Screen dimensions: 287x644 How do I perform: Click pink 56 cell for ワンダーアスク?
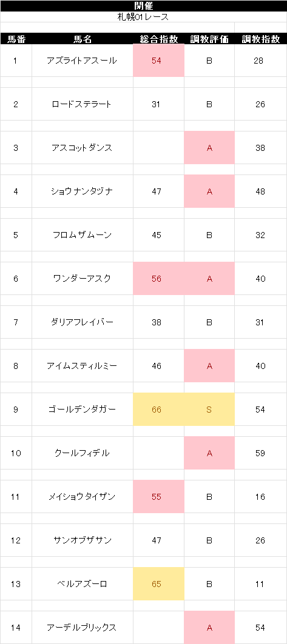[158, 279]
